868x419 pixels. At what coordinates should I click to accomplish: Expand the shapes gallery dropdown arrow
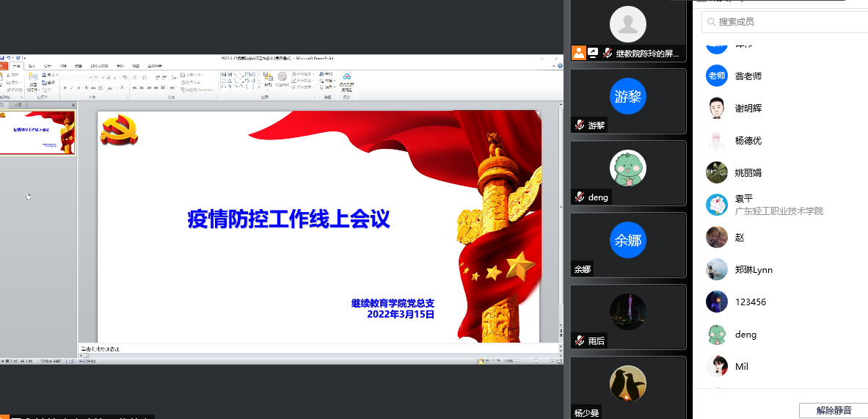(x=258, y=87)
